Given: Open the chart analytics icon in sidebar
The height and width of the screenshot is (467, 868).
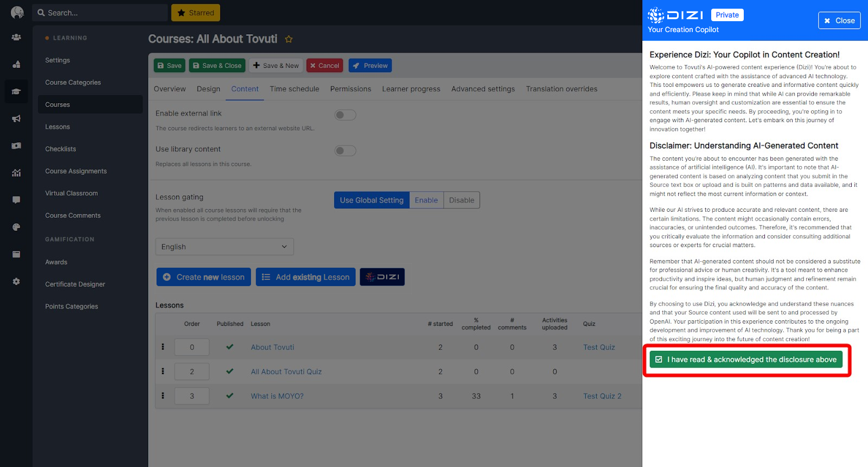Looking at the screenshot, I should pos(16,173).
